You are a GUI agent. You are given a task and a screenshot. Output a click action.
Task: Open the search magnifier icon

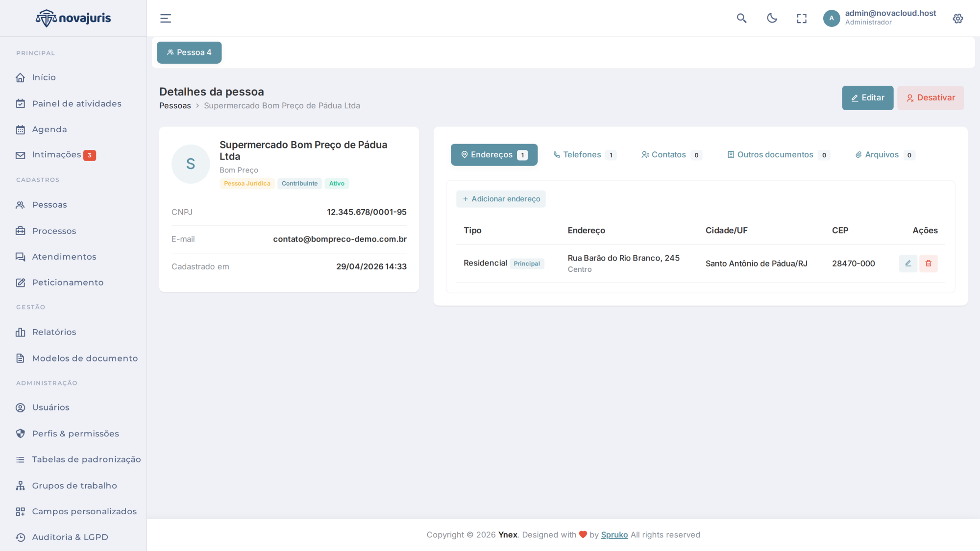(x=742, y=18)
